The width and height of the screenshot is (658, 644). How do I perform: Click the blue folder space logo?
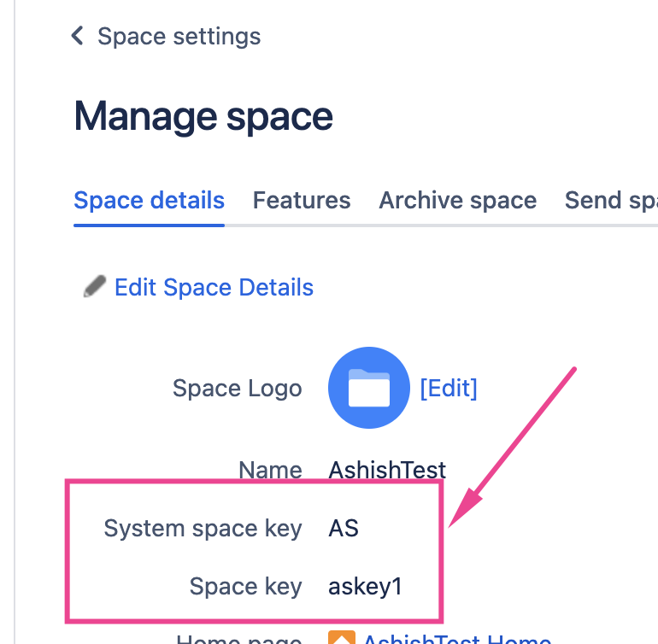coord(369,388)
